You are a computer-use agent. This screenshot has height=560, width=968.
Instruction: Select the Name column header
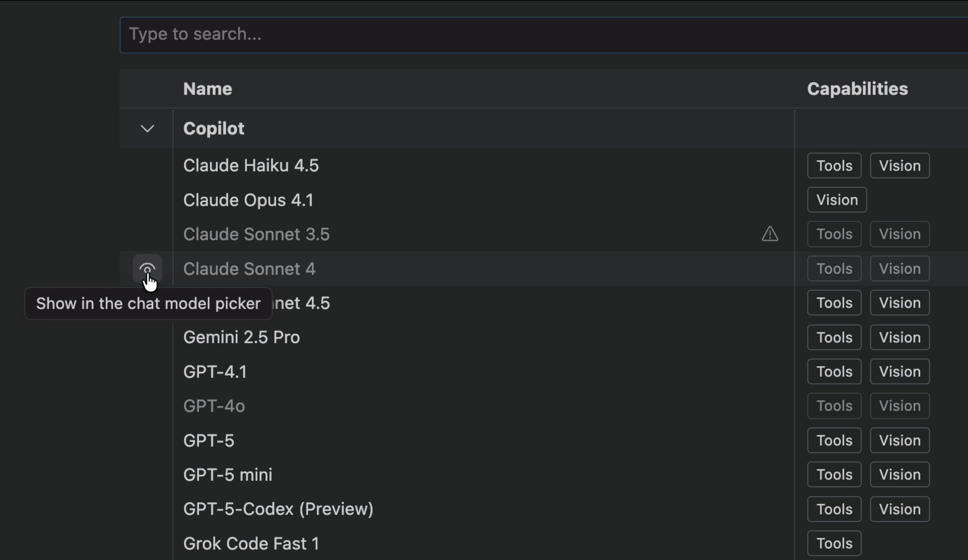point(207,89)
